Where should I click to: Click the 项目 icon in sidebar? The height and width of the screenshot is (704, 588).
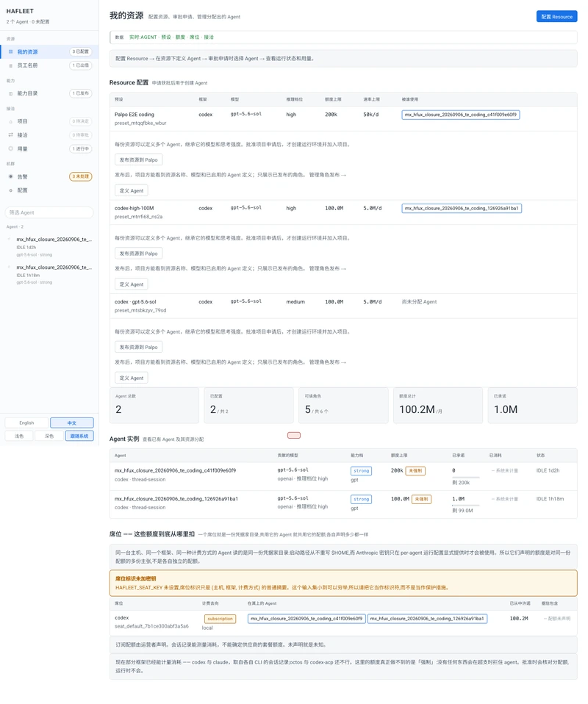click(x=11, y=121)
